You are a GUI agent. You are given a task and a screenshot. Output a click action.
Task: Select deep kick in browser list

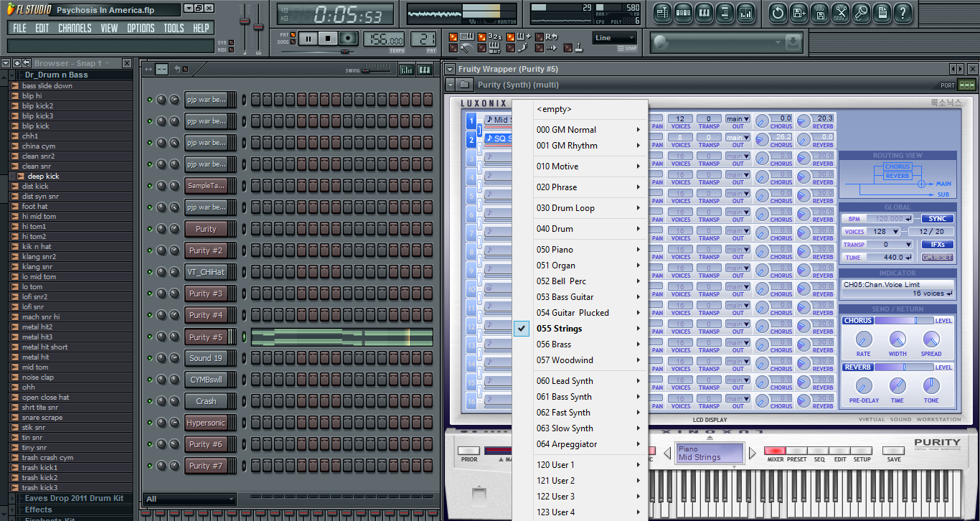[43, 176]
